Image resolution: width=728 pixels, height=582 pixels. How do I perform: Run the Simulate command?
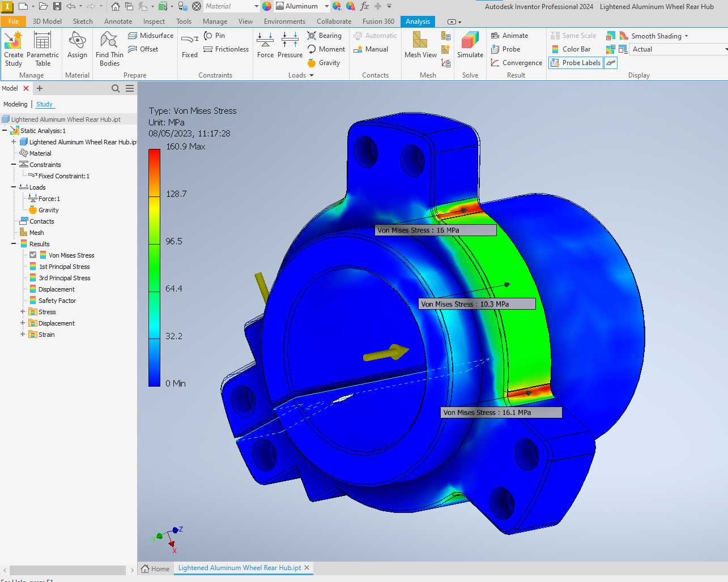coord(470,45)
